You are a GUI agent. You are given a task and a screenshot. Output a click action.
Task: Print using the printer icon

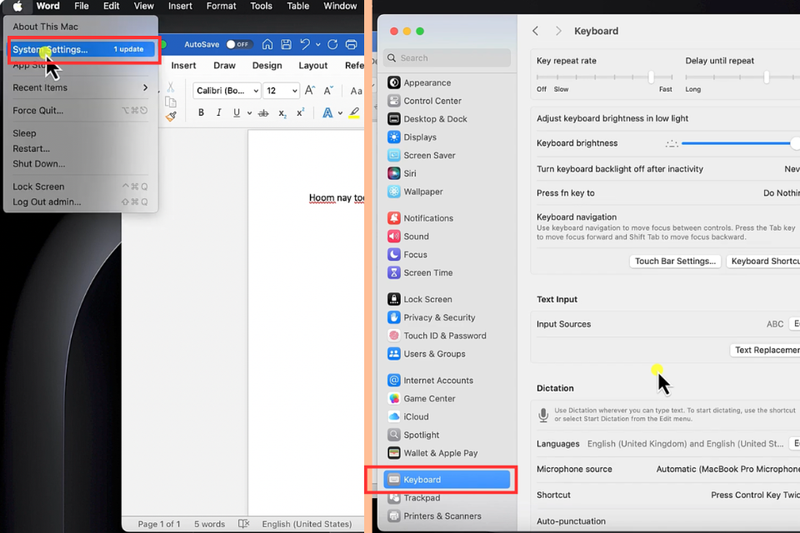(351, 44)
